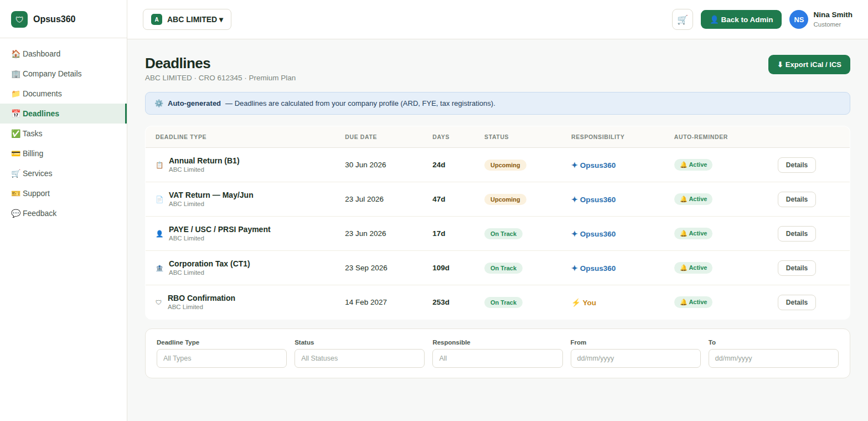Click the On Track badge for PAYE payment

click(x=503, y=234)
